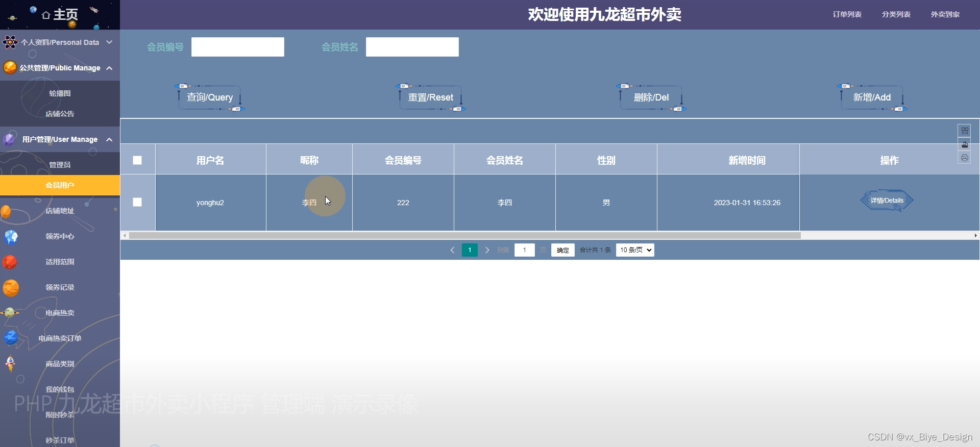
Task: Click the ringed planet icon beside 电商热卖
Action: tap(10, 312)
